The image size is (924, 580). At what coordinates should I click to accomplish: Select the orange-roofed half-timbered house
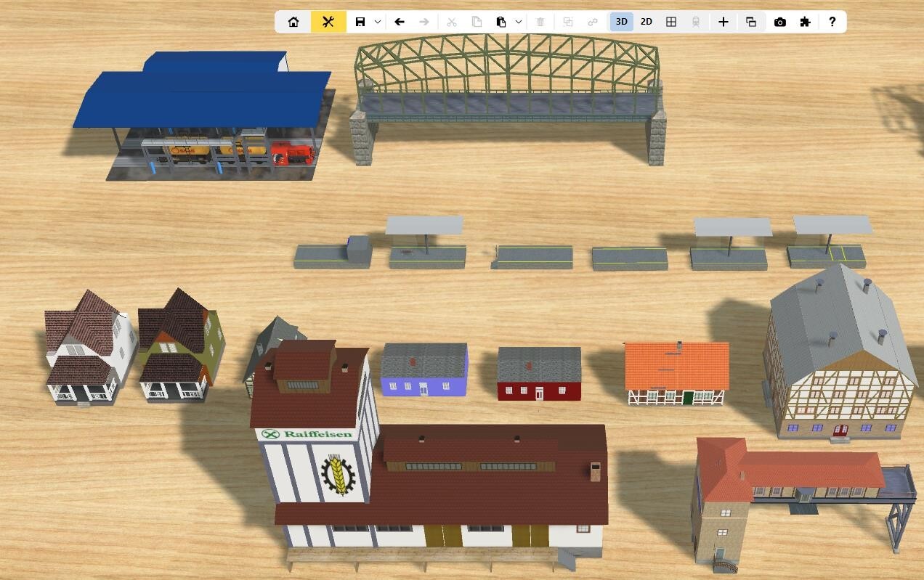point(677,373)
